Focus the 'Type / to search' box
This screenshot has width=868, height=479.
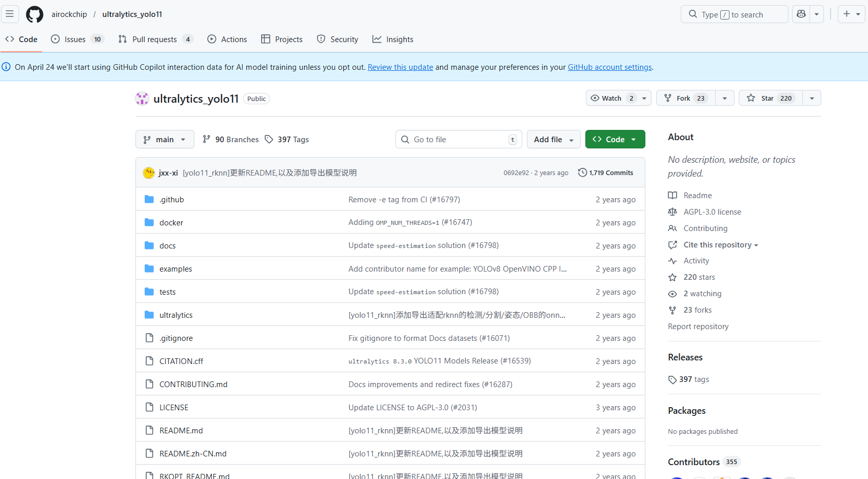click(x=734, y=14)
